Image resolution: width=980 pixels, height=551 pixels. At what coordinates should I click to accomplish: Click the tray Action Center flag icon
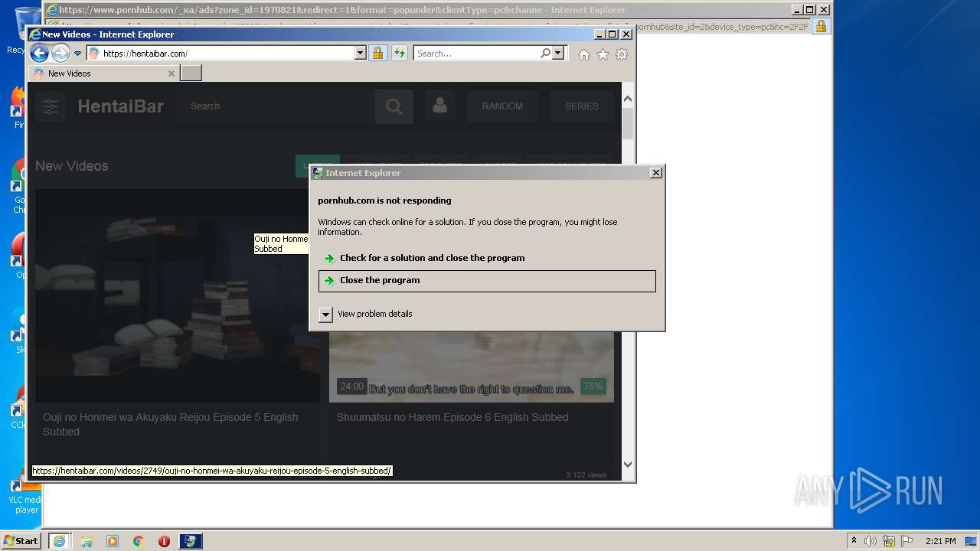[907, 541]
